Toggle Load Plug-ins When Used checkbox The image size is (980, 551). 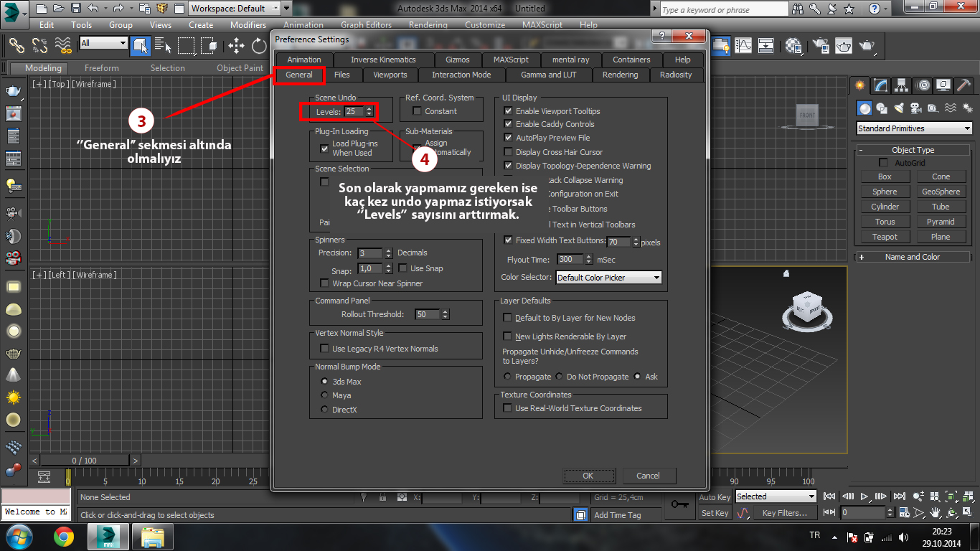pos(324,149)
